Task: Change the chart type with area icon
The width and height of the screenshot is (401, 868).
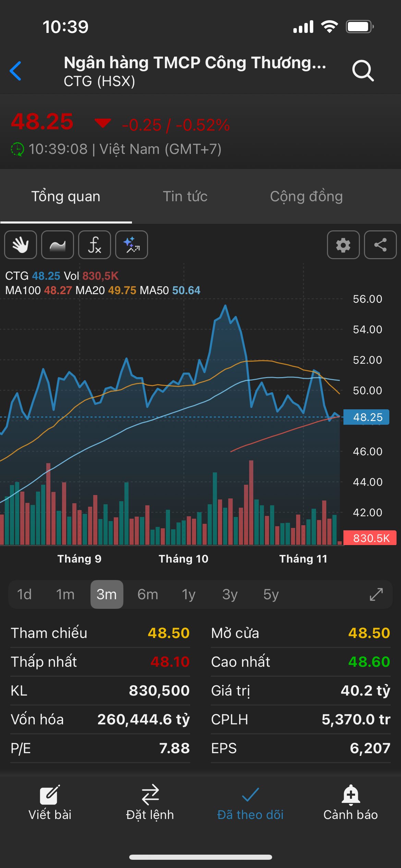Action: pos(58,245)
